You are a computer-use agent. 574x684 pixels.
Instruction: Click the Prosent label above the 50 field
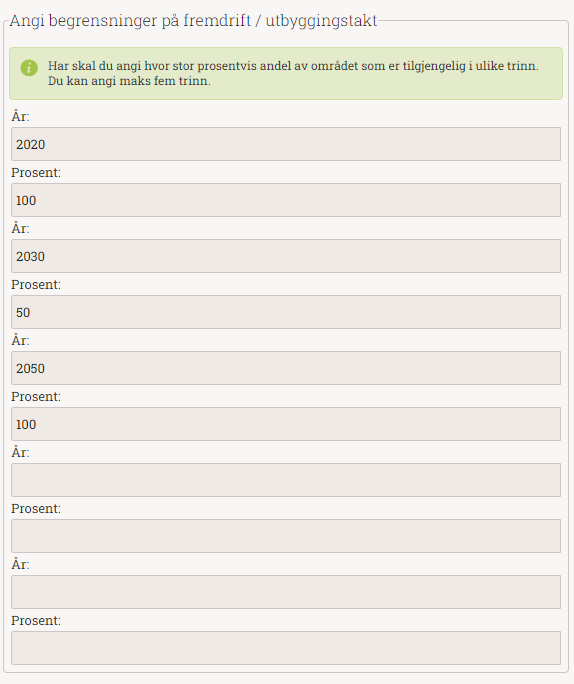36,284
